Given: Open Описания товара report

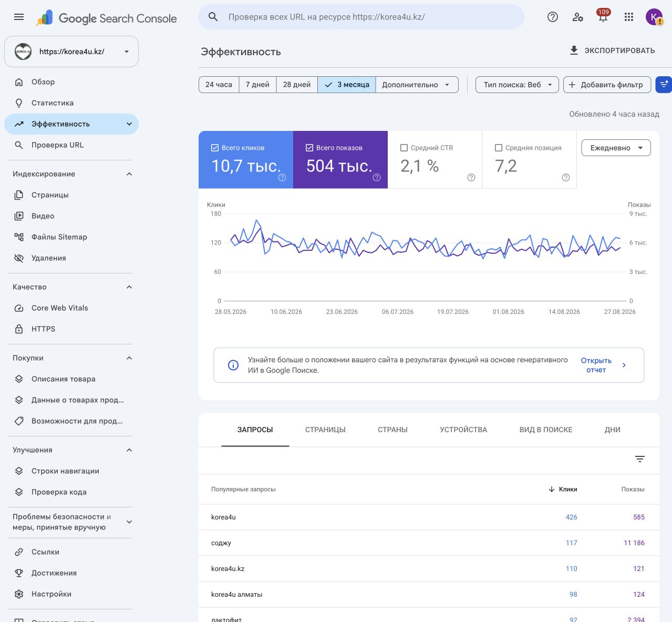Looking at the screenshot, I should (x=71, y=379).
